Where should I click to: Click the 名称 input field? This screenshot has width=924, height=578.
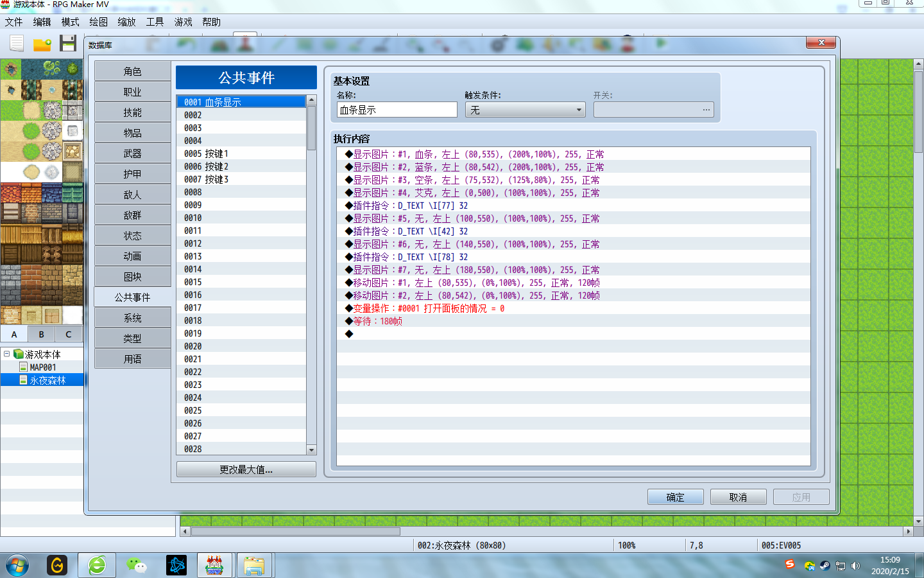[397, 110]
